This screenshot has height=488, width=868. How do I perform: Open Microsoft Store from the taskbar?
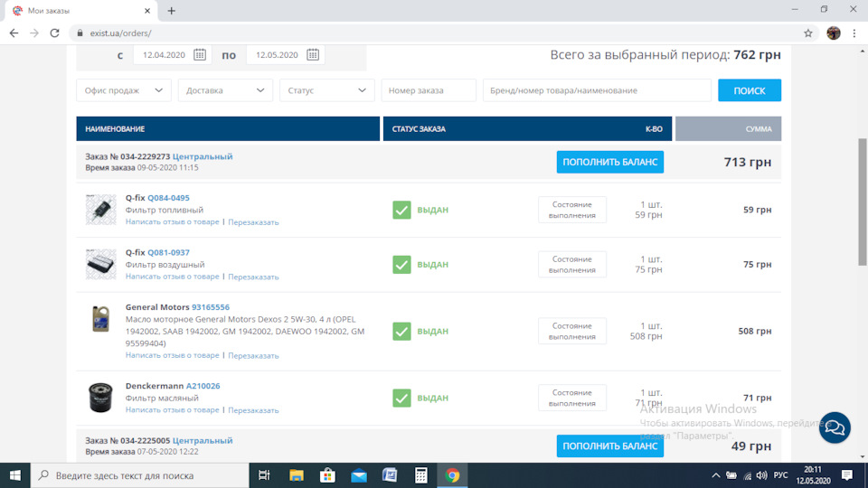[327, 475]
